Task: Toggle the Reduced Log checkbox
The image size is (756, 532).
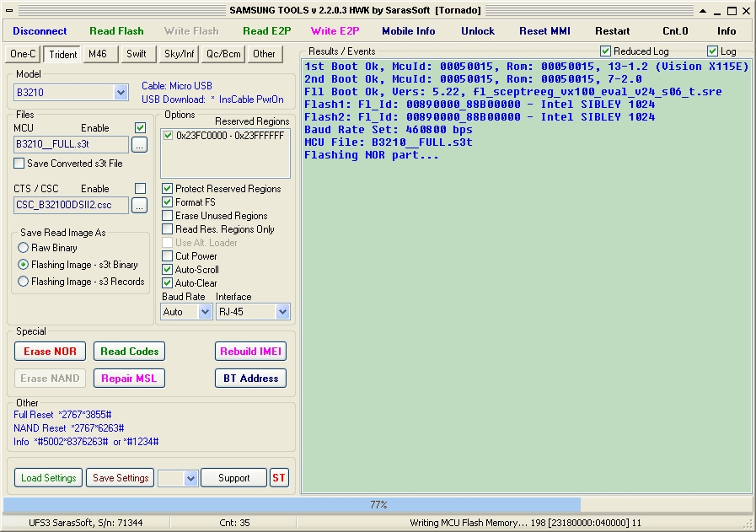Action: (x=606, y=51)
